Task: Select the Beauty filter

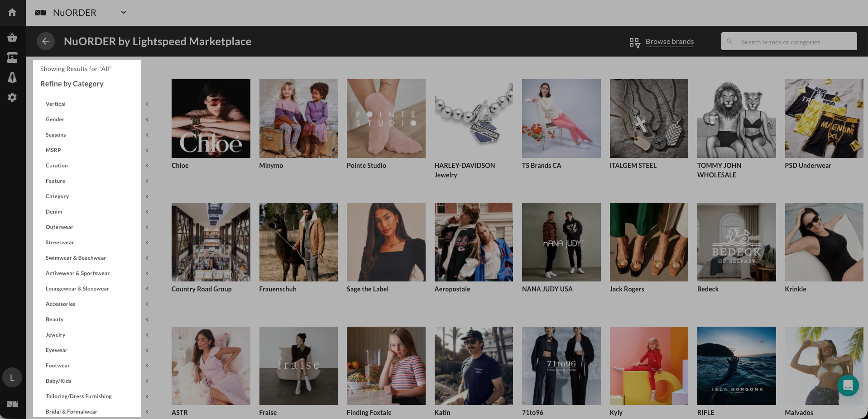Action: 54,319
